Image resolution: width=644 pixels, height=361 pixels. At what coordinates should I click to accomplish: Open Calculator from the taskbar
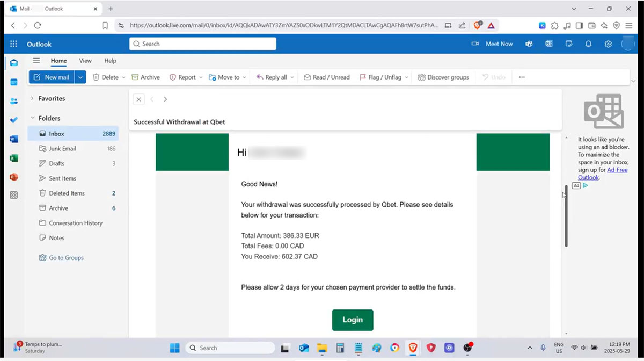340,348
